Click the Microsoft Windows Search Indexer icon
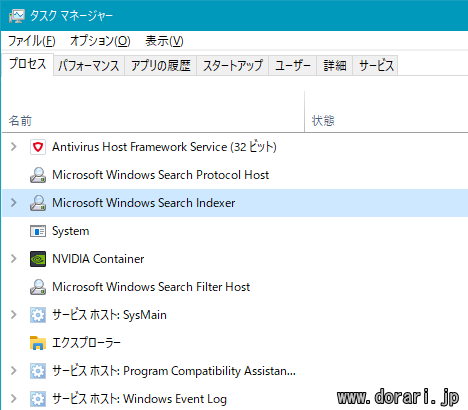 tap(38, 203)
